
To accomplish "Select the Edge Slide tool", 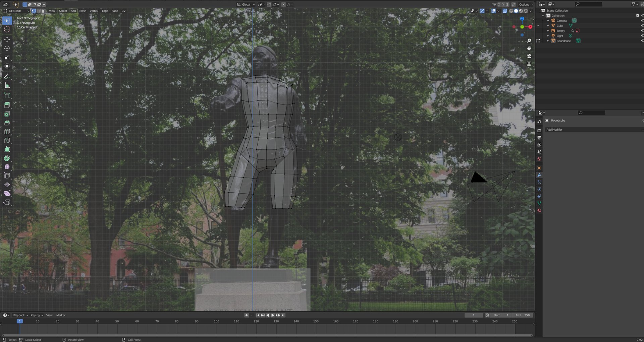I will 7,176.
